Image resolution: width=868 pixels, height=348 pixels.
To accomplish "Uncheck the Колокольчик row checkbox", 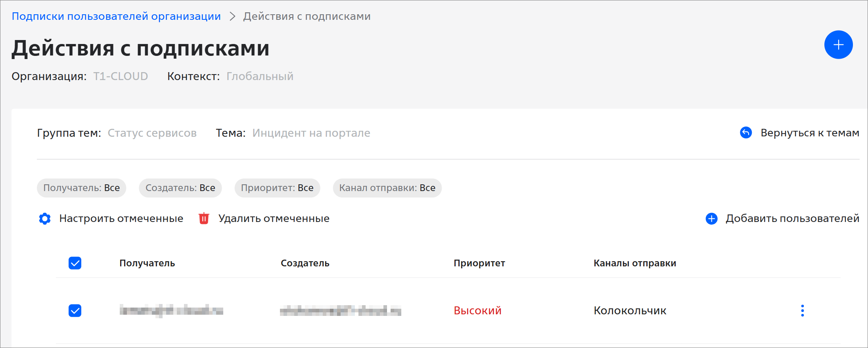I will point(75,310).
